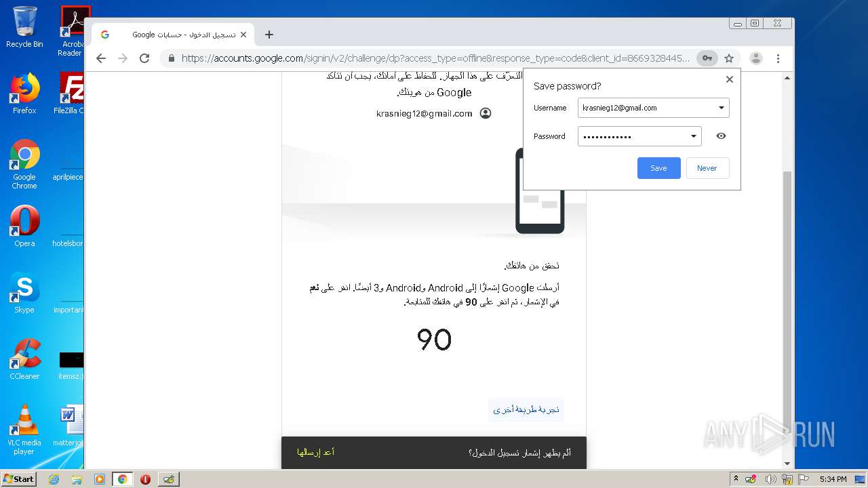Viewport: 868px width, 488px height.
Task: Click the Opera taskbar icon
Action: pyautogui.click(x=145, y=479)
